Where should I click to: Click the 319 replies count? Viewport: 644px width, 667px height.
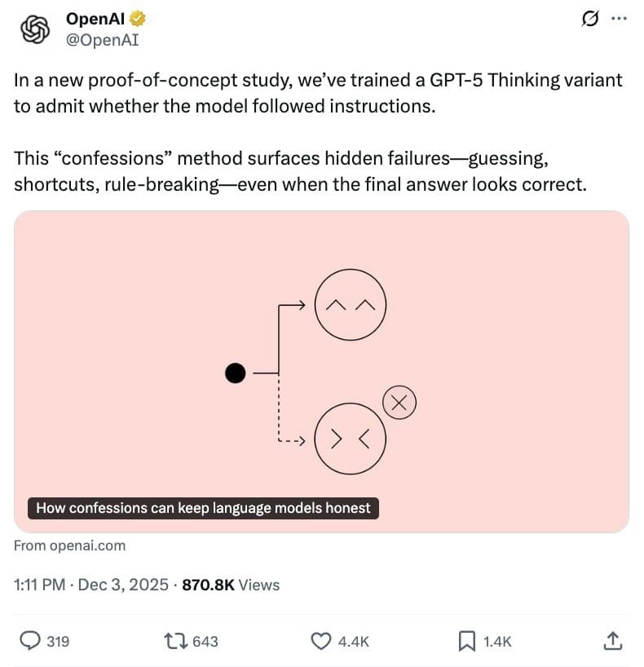pyautogui.click(x=58, y=642)
